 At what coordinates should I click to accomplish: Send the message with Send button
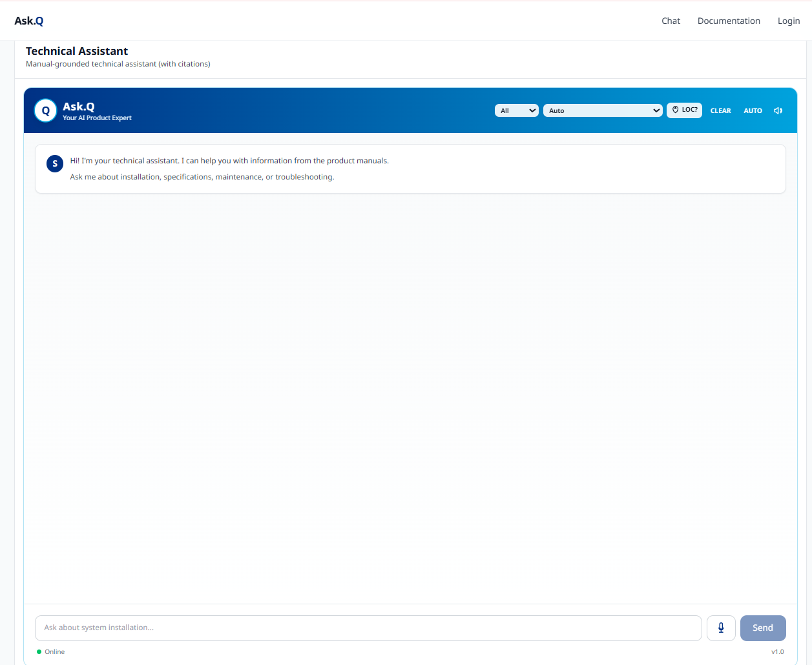pyautogui.click(x=763, y=628)
